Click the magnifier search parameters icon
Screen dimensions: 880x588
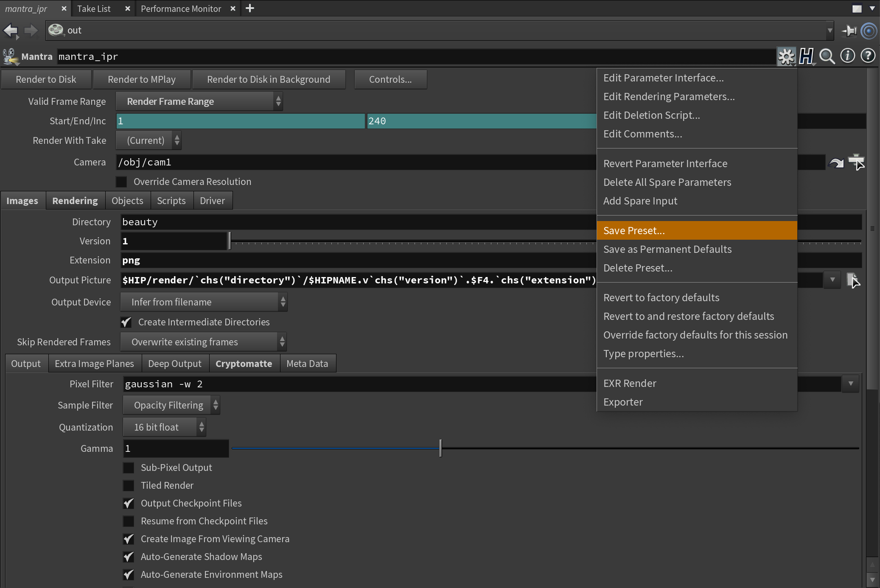tap(827, 56)
